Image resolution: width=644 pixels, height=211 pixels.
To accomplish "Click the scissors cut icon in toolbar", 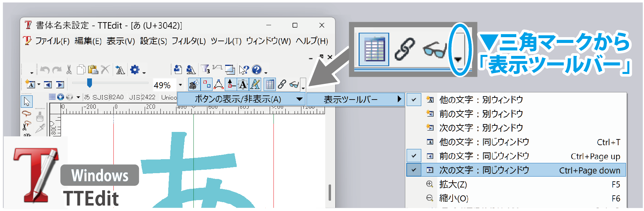I will coord(69,70).
